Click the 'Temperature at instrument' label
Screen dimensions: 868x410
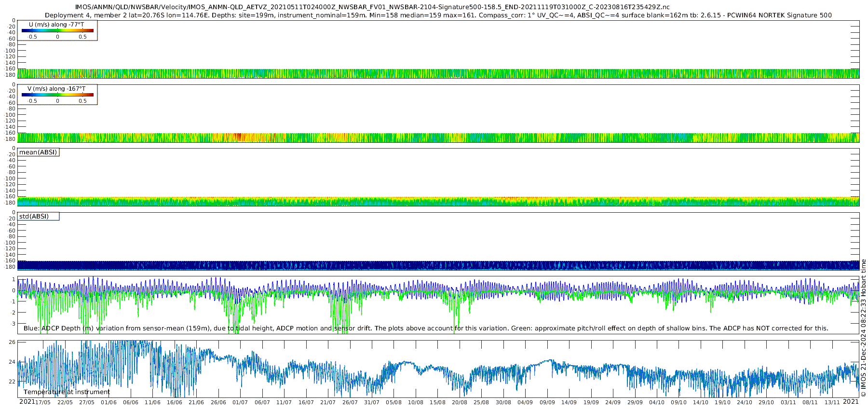pos(67,392)
